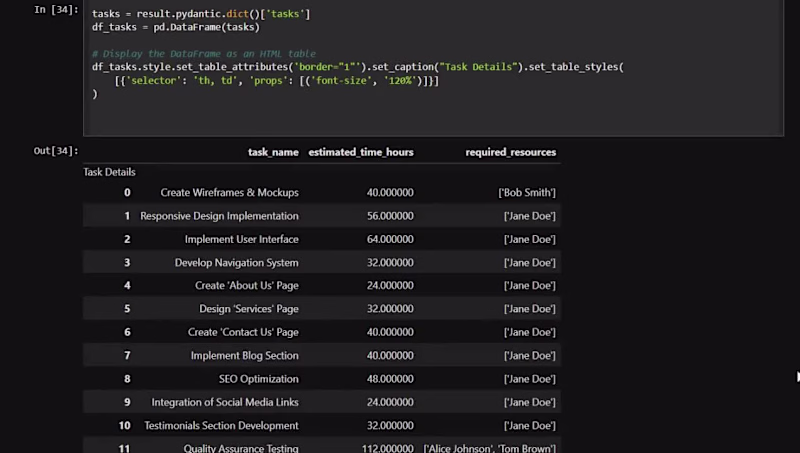Click row index 7 in the table
Screen dimensions: 800x453
[x=127, y=355]
